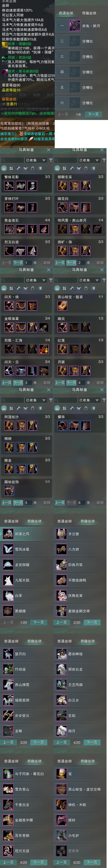
Task: Switch to 奇趣坐骑 tab above 赤兔·醉月
Action: pos(89,13)
